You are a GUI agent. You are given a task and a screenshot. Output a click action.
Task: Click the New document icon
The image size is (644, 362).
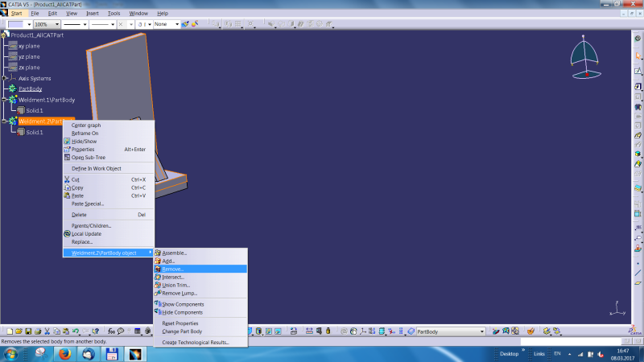10,331
